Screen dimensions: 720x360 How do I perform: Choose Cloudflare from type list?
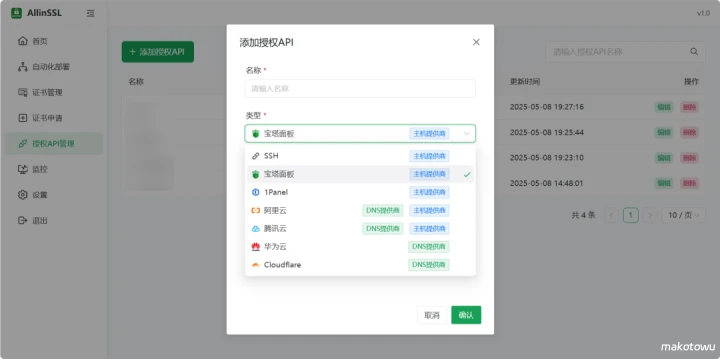(x=360, y=265)
